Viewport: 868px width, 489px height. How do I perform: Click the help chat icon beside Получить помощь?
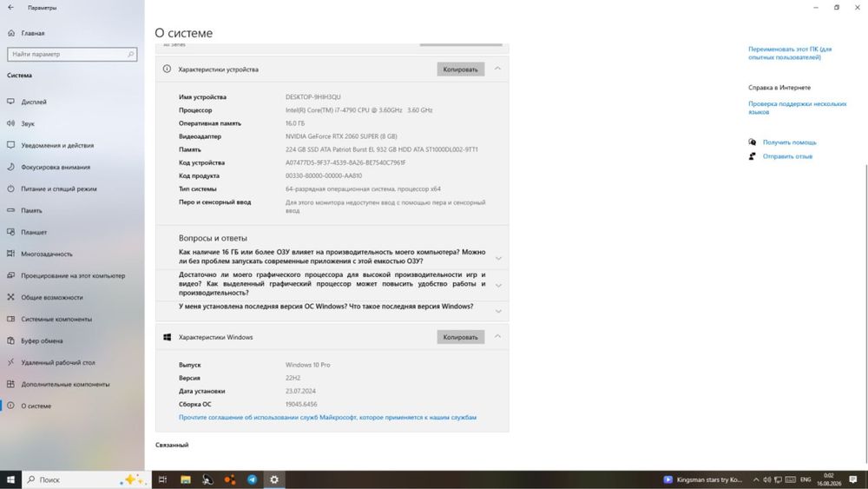tap(752, 142)
